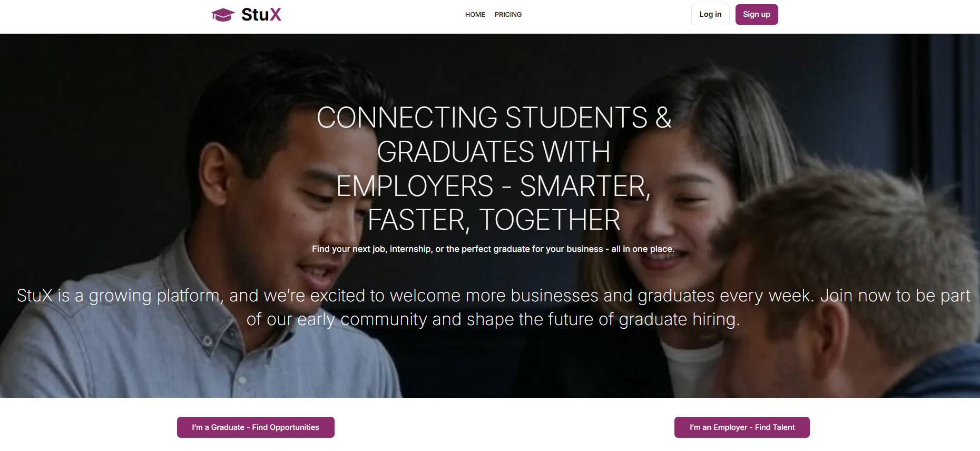Click the purple X in StuX logo

[x=276, y=15]
